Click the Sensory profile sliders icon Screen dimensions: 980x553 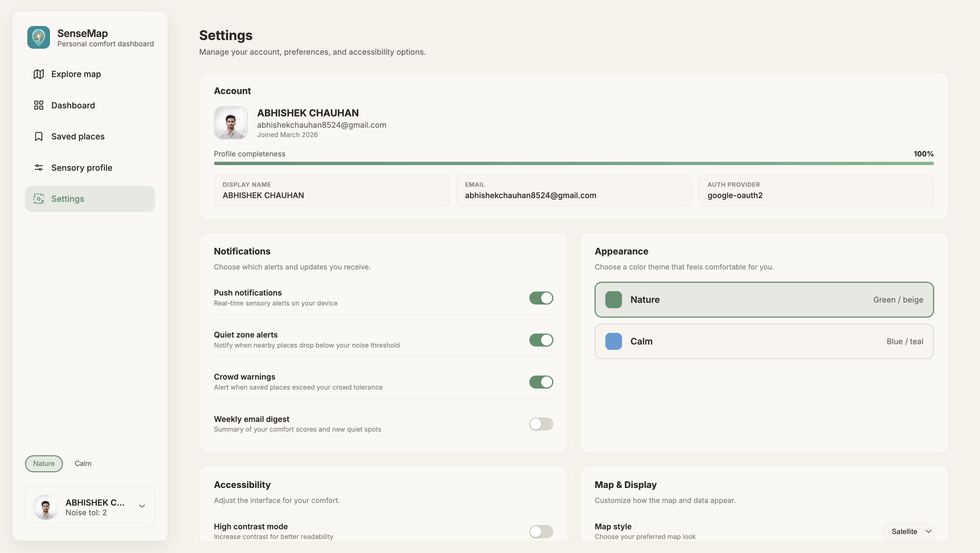(x=38, y=167)
